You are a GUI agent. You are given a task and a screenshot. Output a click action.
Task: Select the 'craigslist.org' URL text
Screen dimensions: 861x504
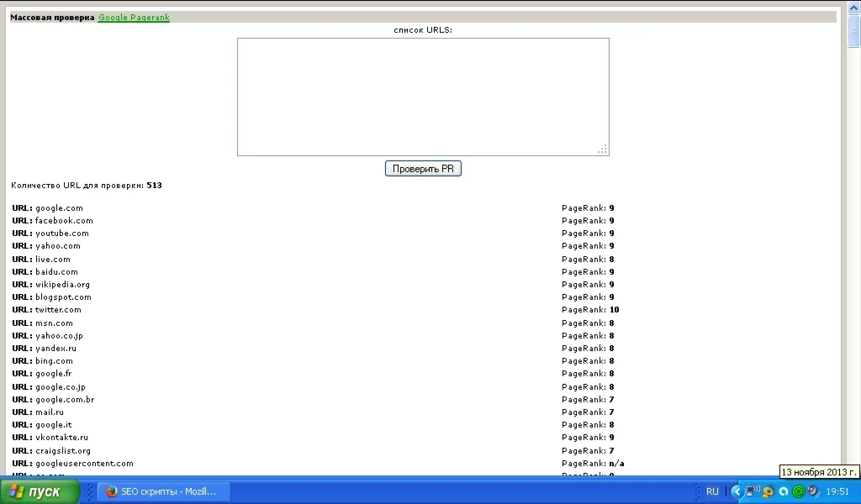[x=63, y=451]
